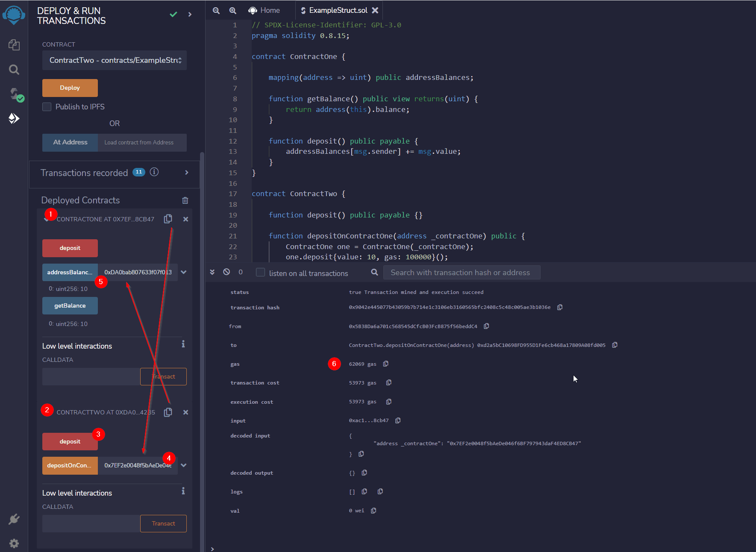This screenshot has width=756, height=552.
Task: Open the File explorer sidebar icon
Action: click(x=14, y=45)
